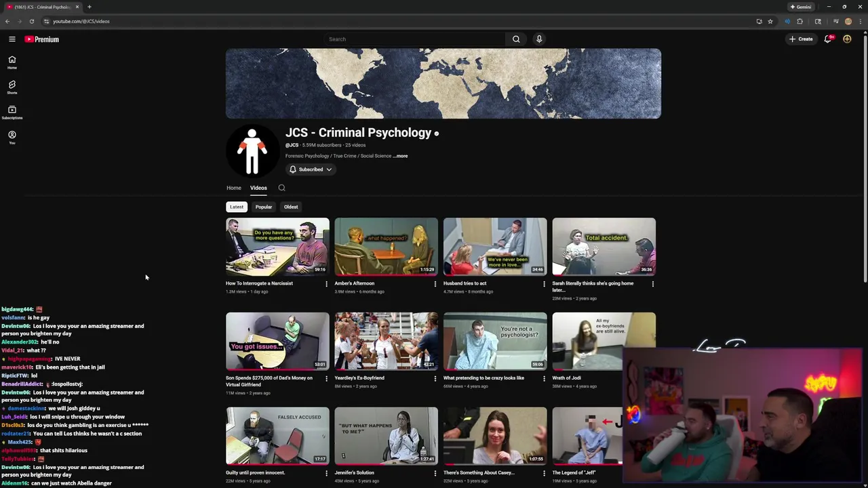Click the Chrome profile avatar

848,21
